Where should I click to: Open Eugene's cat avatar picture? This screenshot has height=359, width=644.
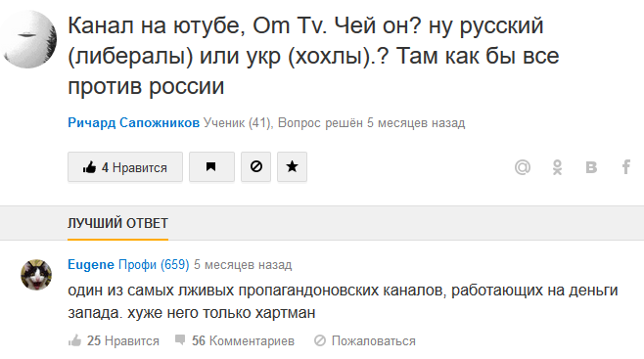click(x=36, y=275)
